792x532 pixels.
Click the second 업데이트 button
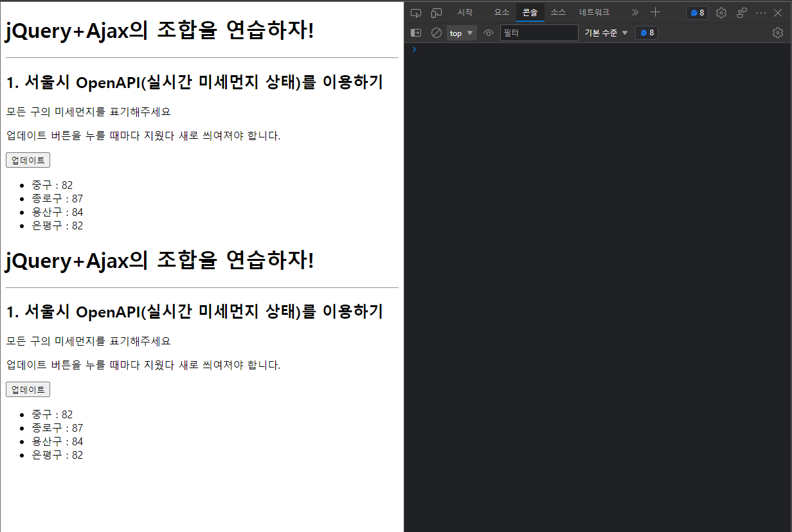28,389
